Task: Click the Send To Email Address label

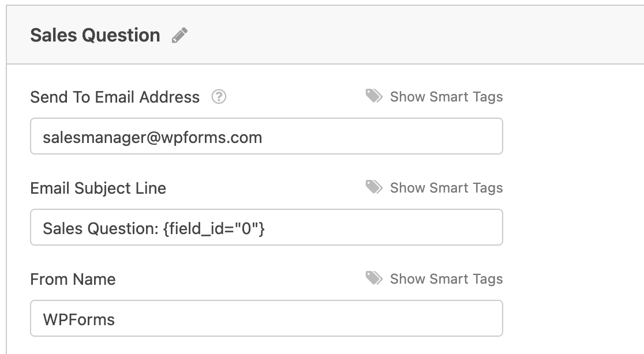Action: tap(115, 97)
